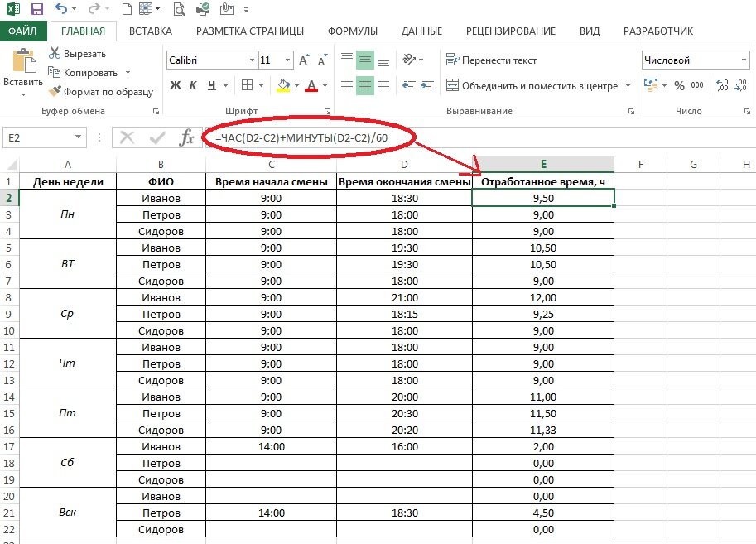The width and height of the screenshot is (756, 544).
Task: Open text orientation options
Action: [x=409, y=60]
